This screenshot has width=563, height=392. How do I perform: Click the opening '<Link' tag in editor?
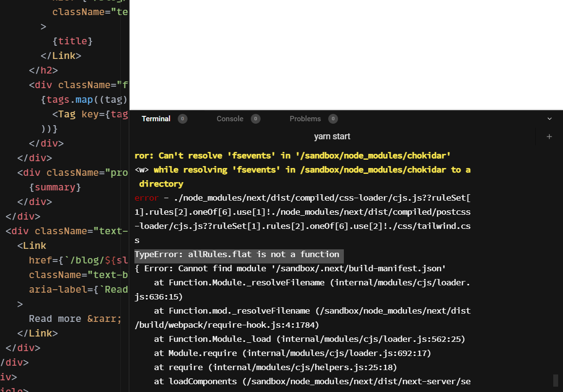point(32,246)
